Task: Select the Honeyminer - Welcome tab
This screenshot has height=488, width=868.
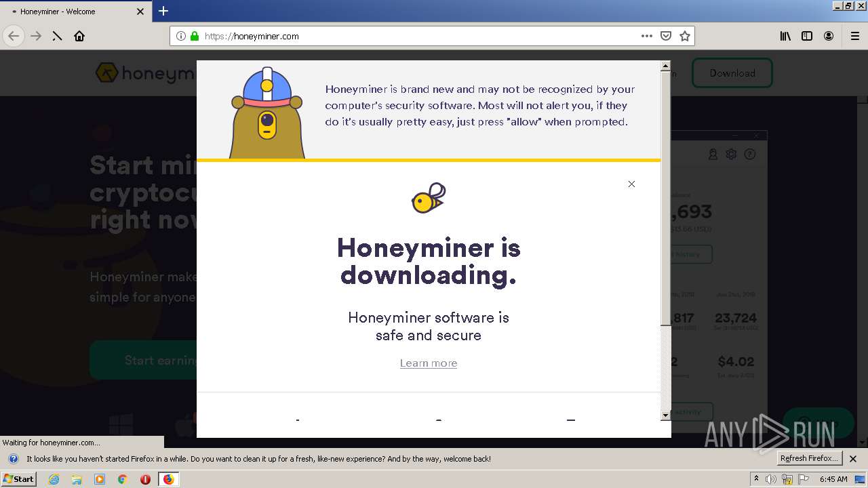Action: 76,12
